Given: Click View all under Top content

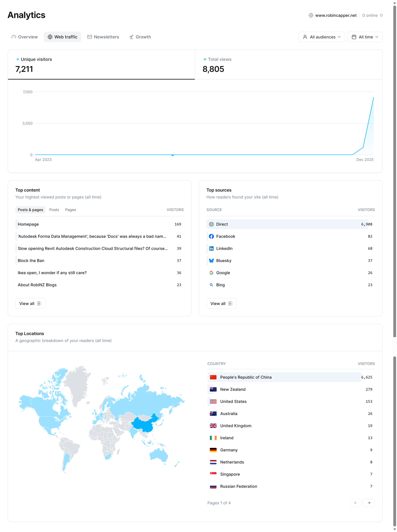Looking at the screenshot, I should pyautogui.click(x=30, y=304).
